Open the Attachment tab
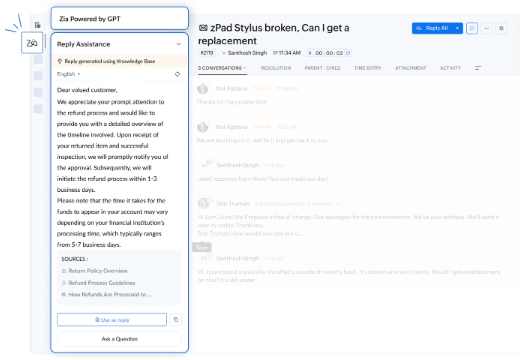This screenshot has width=522, height=360. click(x=410, y=68)
